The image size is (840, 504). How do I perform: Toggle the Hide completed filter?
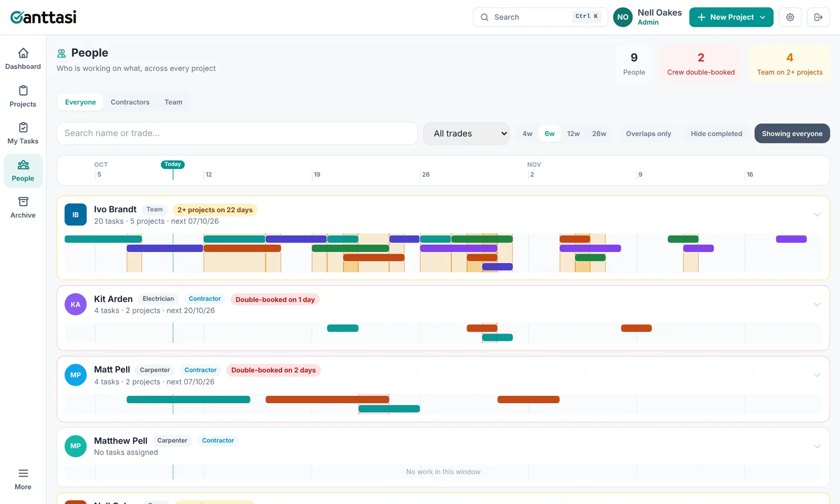[717, 134]
